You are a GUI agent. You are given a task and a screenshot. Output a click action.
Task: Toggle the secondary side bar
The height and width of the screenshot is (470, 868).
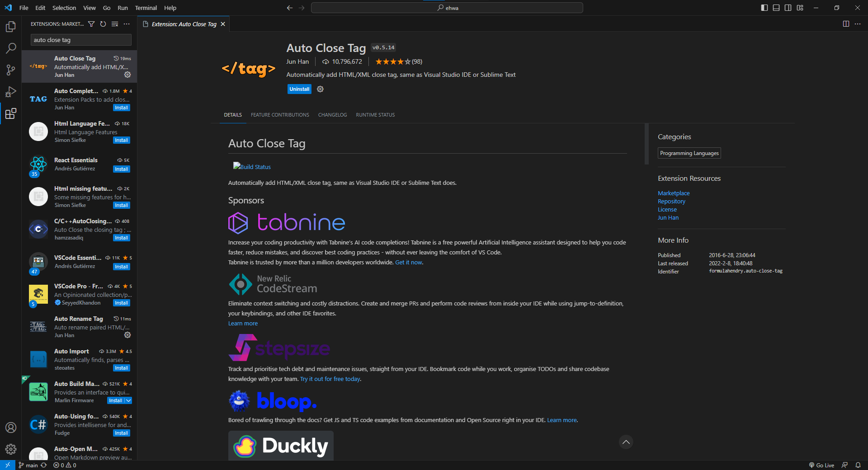coord(788,8)
